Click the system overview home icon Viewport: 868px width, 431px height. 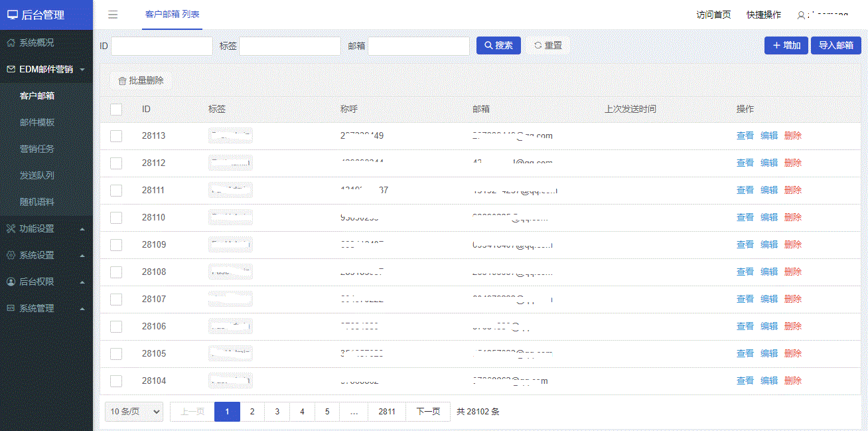[x=11, y=43]
